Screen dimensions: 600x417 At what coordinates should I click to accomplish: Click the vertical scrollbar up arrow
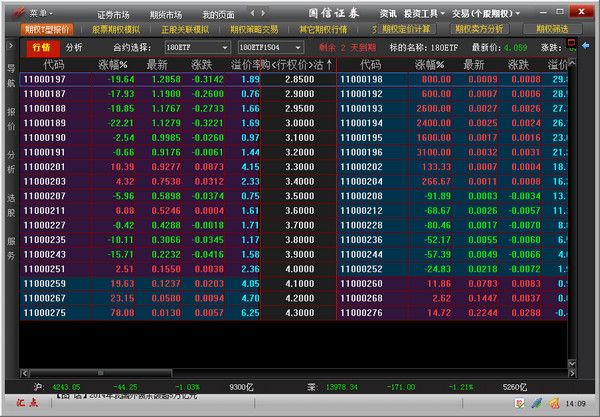tap(572, 62)
